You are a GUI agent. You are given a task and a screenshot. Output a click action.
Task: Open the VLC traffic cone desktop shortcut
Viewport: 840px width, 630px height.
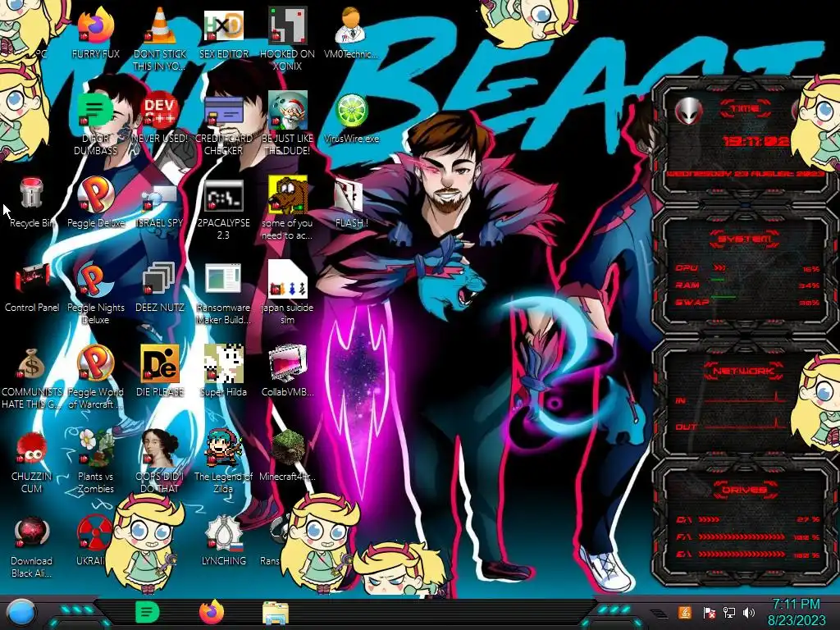tap(160, 27)
